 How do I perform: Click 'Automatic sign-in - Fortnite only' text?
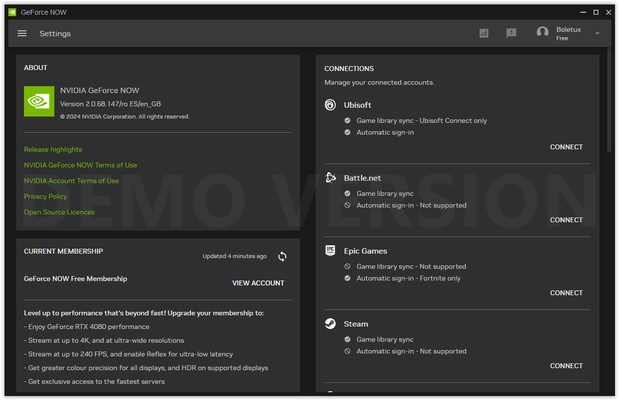pos(408,278)
